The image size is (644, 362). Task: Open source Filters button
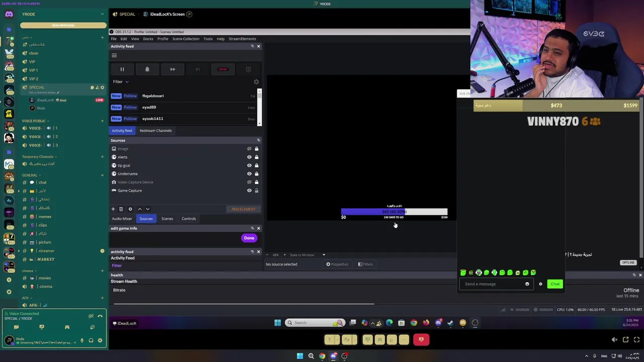[x=366, y=264]
